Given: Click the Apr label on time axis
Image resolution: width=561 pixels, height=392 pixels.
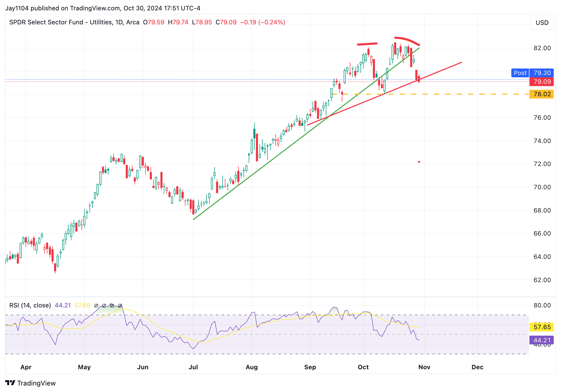Looking at the screenshot, I should (26, 367).
